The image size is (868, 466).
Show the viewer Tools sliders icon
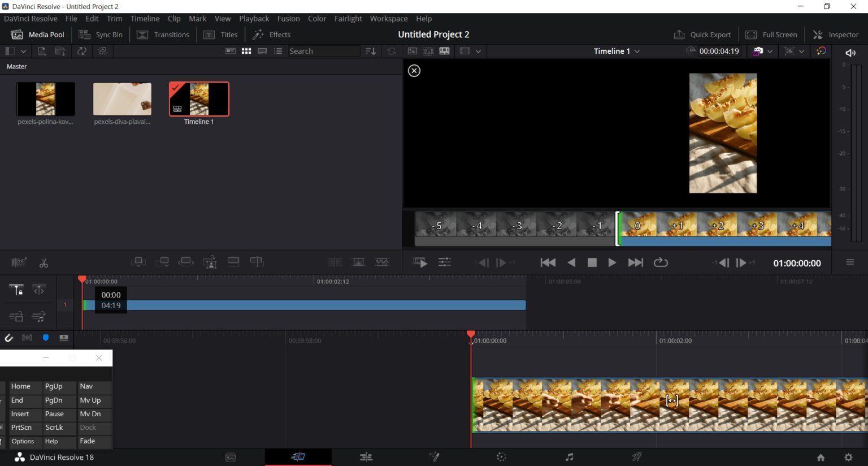[445, 262]
